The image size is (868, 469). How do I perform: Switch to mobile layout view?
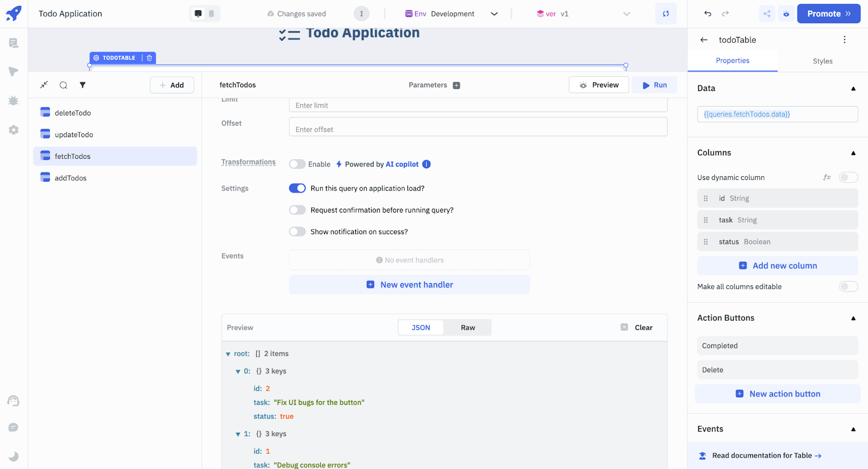(212, 14)
